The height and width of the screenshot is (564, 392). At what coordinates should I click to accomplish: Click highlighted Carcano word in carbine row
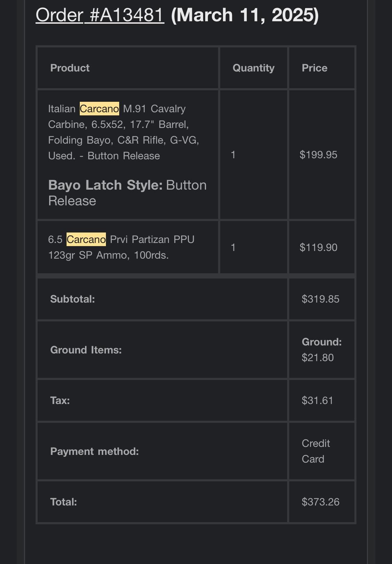coord(99,109)
